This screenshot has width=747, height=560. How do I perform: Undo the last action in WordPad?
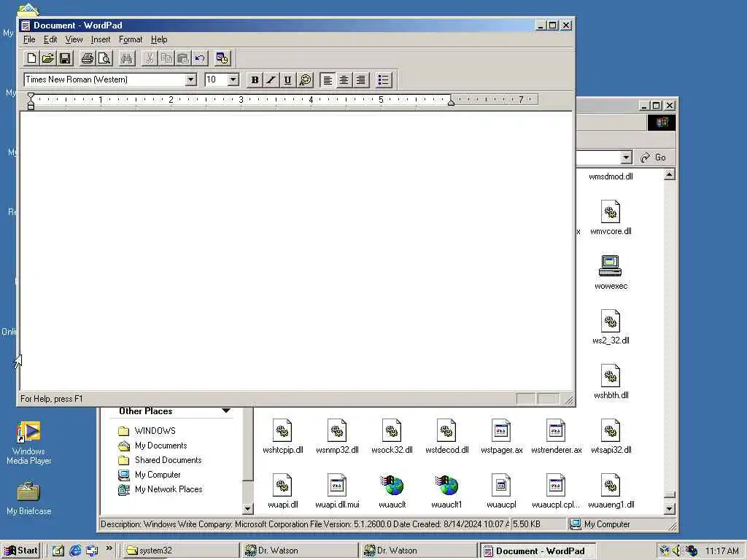[200, 58]
